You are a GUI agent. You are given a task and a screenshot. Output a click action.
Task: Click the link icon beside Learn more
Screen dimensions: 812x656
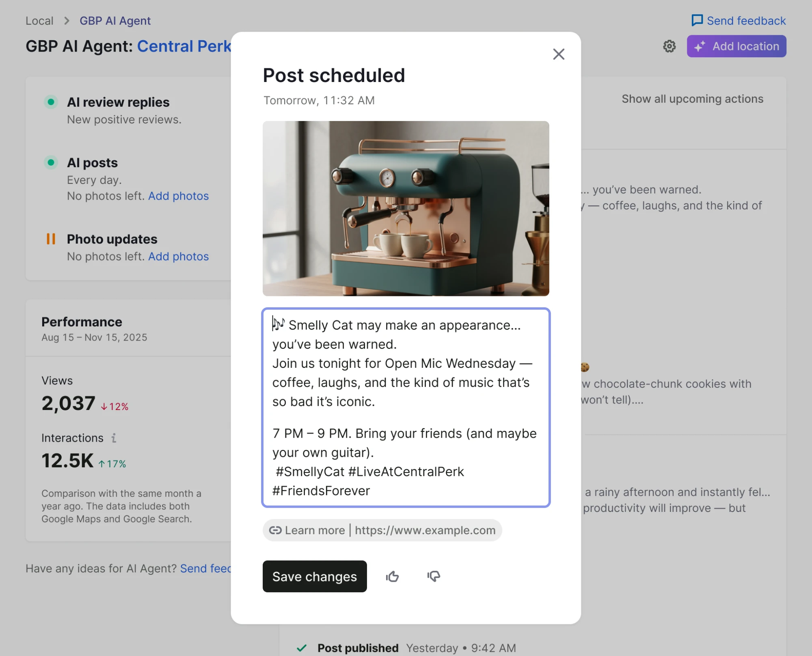(x=275, y=530)
